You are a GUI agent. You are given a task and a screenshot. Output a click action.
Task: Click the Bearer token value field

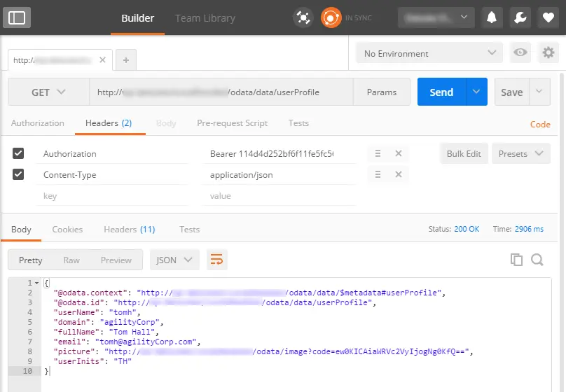click(279, 153)
